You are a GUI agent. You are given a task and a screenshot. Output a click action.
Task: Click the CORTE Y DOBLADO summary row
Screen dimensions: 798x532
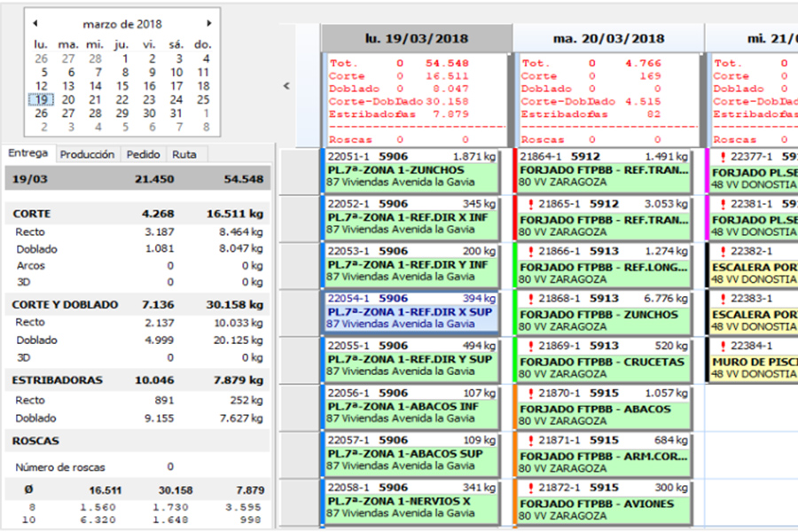pos(137,305)
